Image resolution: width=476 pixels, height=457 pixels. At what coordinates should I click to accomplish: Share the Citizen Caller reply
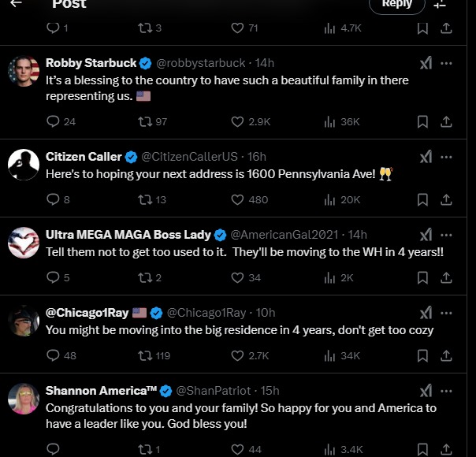tap(445, 199)
